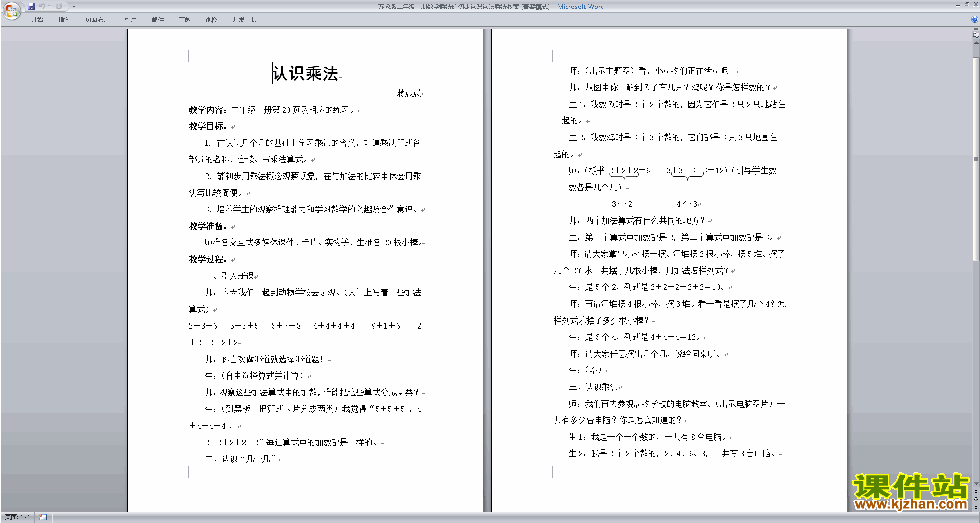Click the equation 2+2+2=6
980x523 pixels.
pos(630,171)
